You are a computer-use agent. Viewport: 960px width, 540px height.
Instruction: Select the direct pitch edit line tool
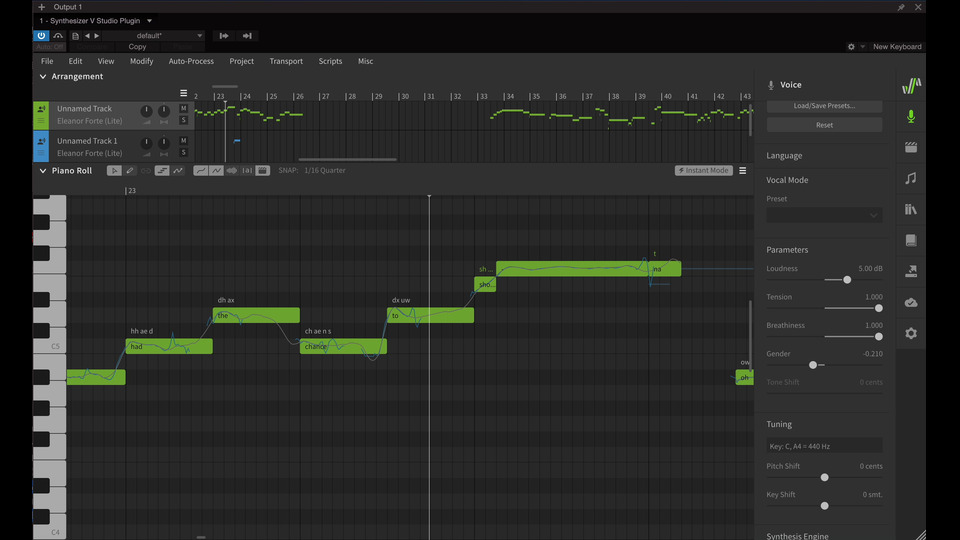click(162, 171)
